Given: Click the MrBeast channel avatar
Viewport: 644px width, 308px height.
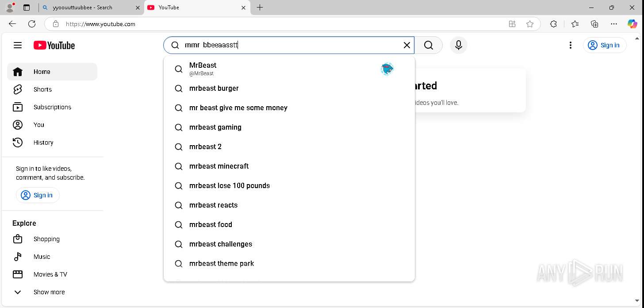Looking at the screenshot, I should point(387,69).
